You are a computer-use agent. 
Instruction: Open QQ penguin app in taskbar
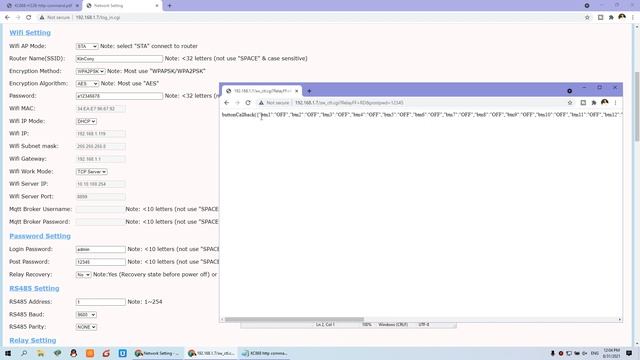(73, 353)
